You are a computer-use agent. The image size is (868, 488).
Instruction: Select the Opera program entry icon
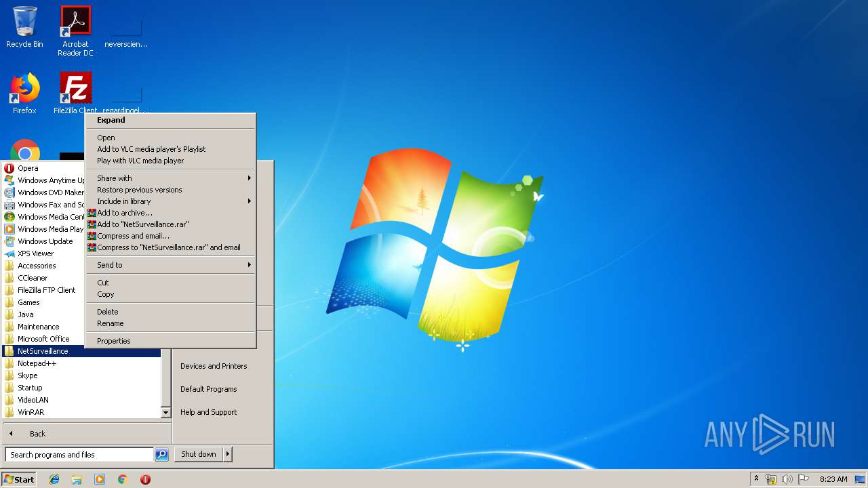point(9,168)
